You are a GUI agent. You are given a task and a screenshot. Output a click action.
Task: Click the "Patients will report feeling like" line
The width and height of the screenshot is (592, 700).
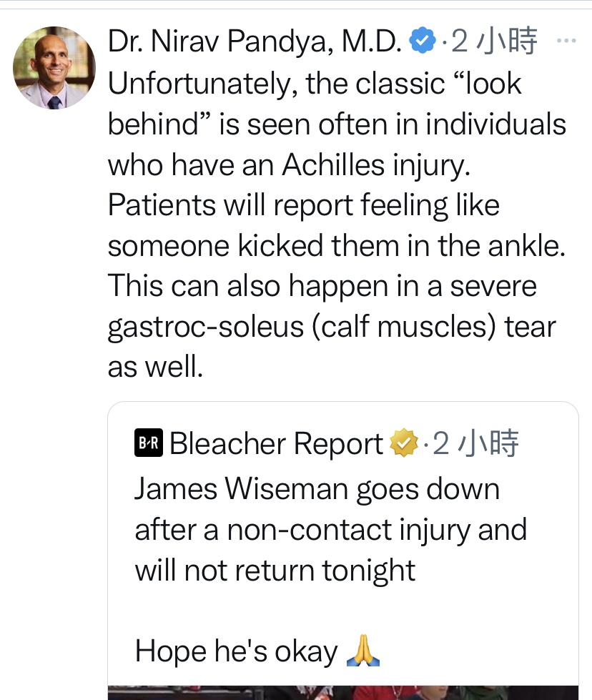click(303, 206)
